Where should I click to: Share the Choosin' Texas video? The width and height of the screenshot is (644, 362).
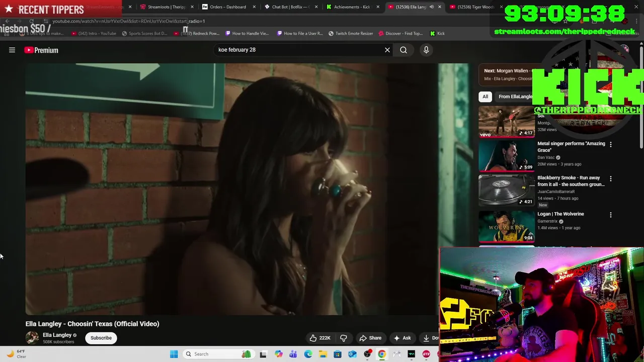[x=370, y=338]
